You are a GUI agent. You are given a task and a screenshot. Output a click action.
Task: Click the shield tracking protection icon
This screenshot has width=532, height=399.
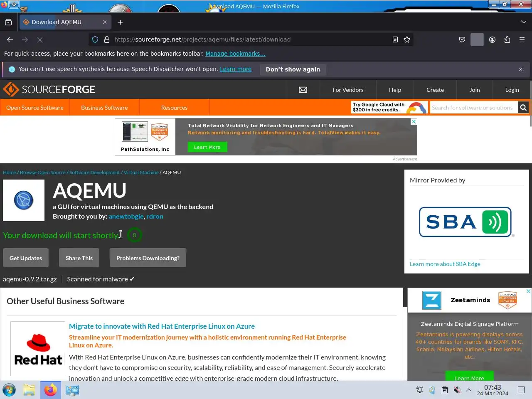pyautogui.click(x=95, y=39)
